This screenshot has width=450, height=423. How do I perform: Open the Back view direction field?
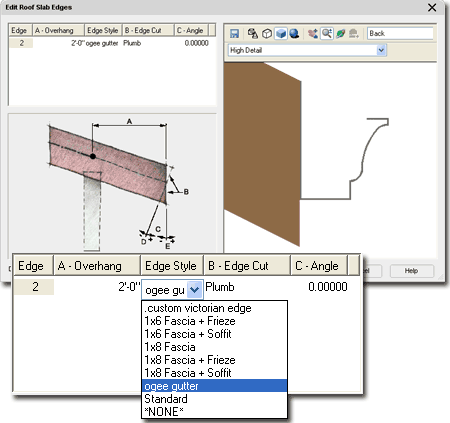click(400, 34)
